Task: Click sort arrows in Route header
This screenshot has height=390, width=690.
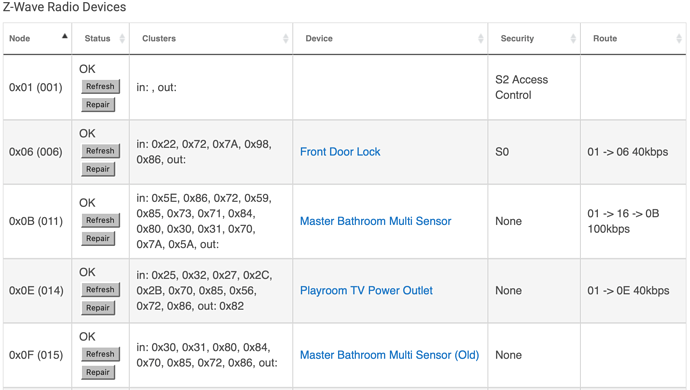Action: (679, 39)
